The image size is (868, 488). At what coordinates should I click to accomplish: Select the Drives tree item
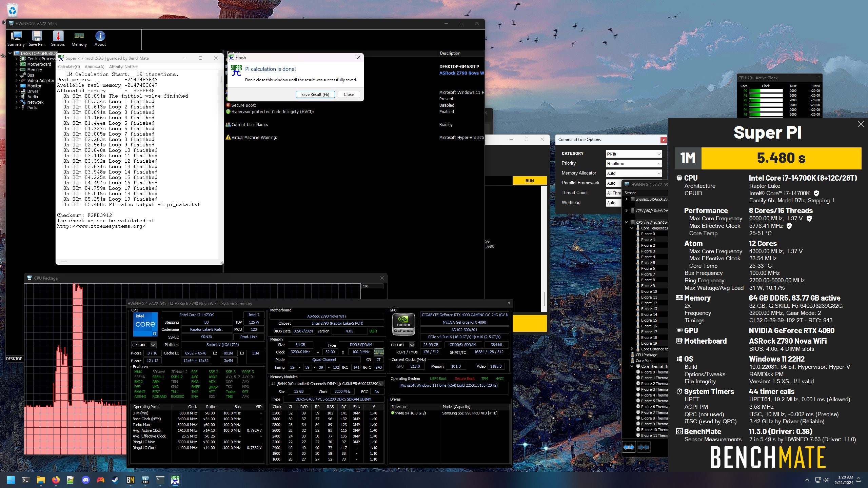click(33, 91)
